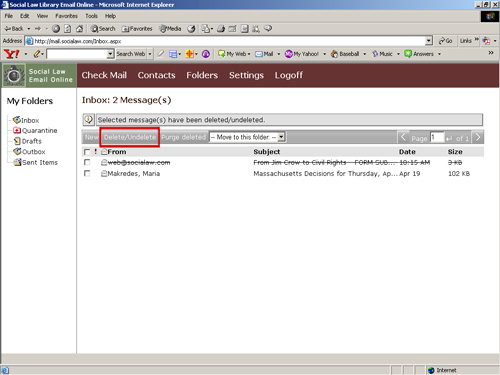Open the Help menu
Viewport: 500px width, 375px height.
tap(110, 16)
